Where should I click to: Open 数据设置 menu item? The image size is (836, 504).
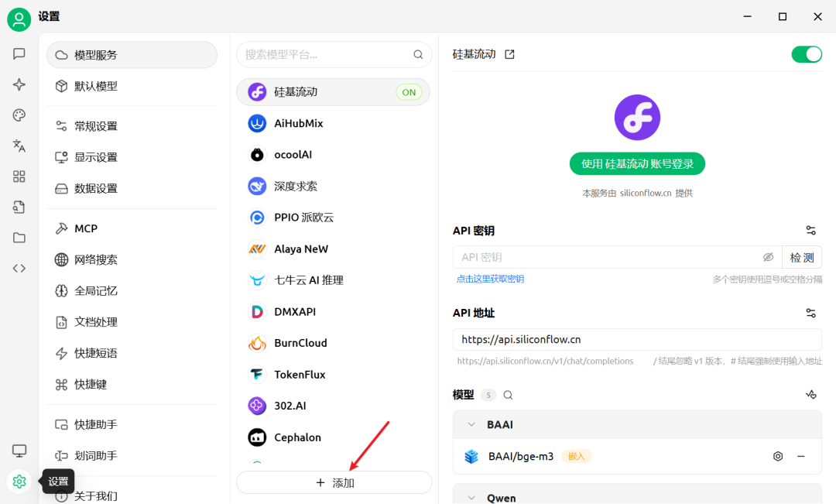132,188
